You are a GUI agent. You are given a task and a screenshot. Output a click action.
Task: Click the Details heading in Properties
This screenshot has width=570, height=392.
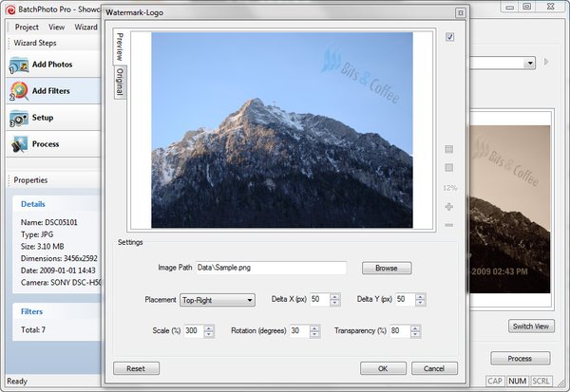pyautogui.click(x=33, y=204)
